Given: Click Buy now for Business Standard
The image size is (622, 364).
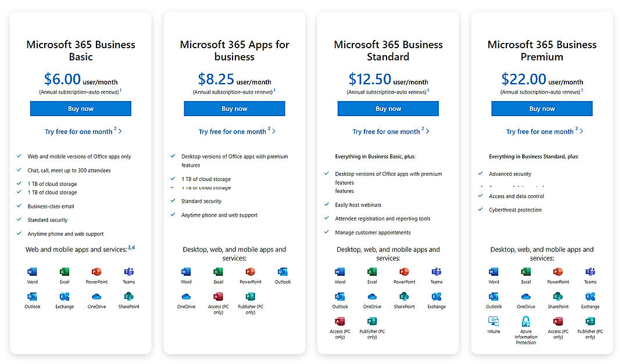Looking at the screenshot, I should tap(388, 109).
